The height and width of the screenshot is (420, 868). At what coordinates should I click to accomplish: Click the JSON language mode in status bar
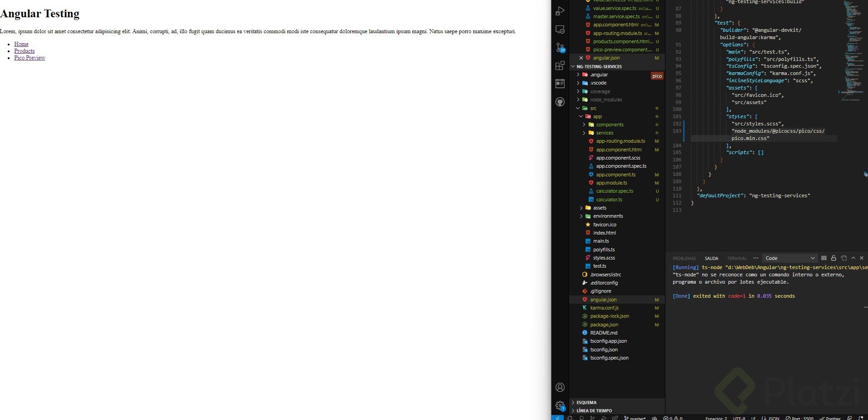pos(774,418)
